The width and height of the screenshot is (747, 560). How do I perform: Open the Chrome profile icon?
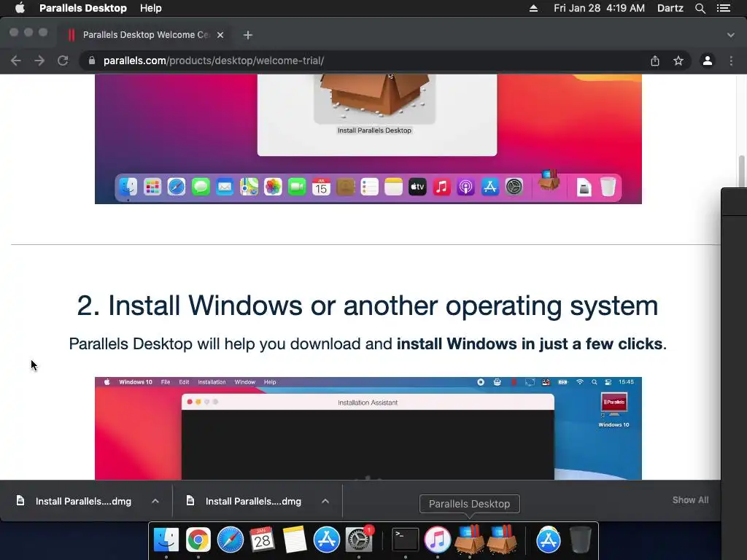(708, 61)
